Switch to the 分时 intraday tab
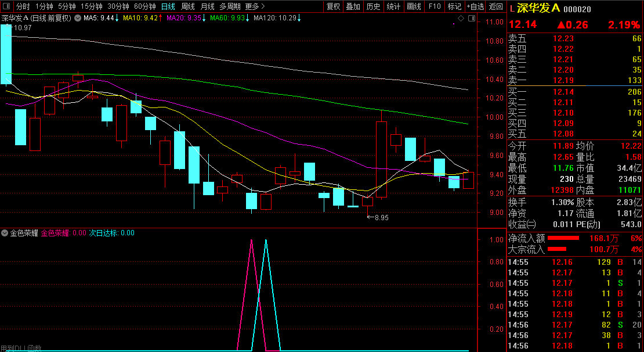The width and height of the screenshot is (644, 352). 22,6
